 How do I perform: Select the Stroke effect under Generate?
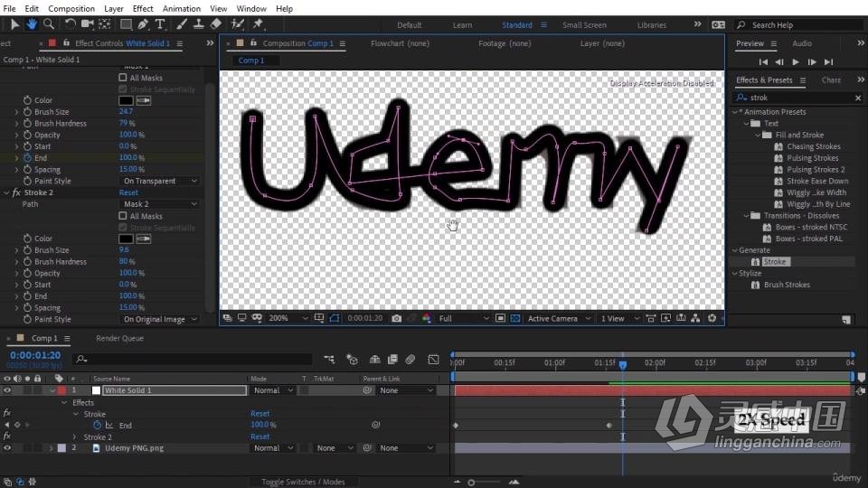click(x=774, y=262)
